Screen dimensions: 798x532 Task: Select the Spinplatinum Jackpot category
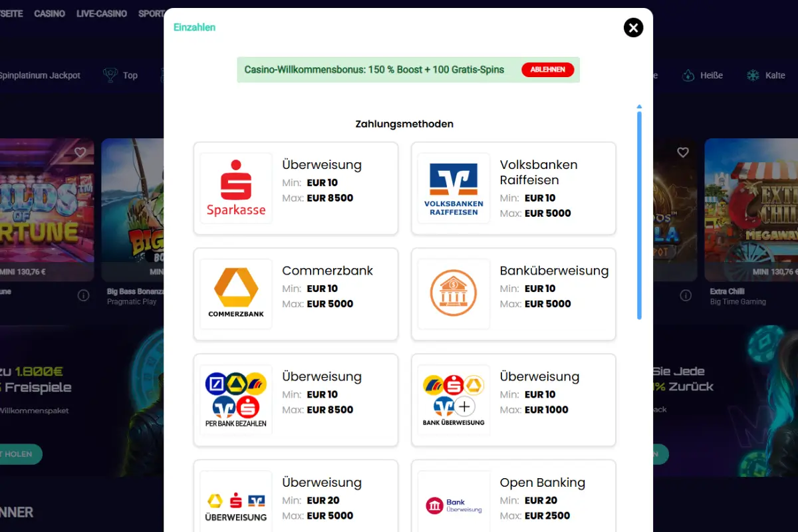click(40, 75)
